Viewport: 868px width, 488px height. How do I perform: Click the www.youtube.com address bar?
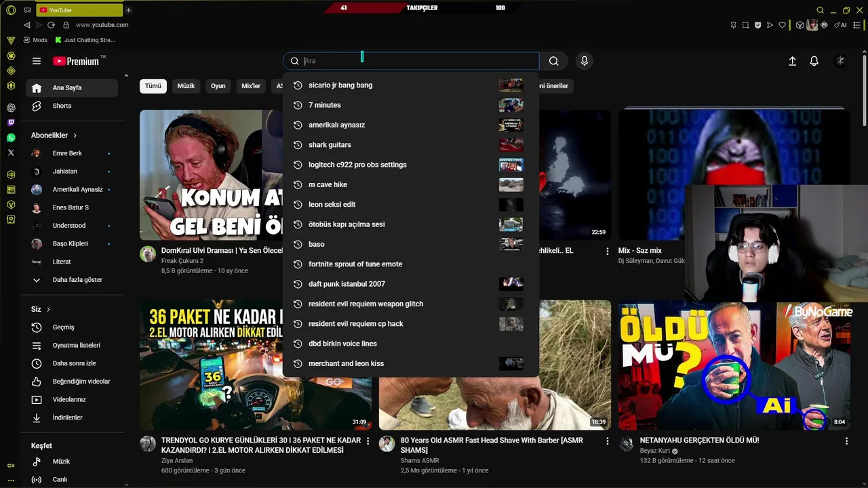coord(102,25)
